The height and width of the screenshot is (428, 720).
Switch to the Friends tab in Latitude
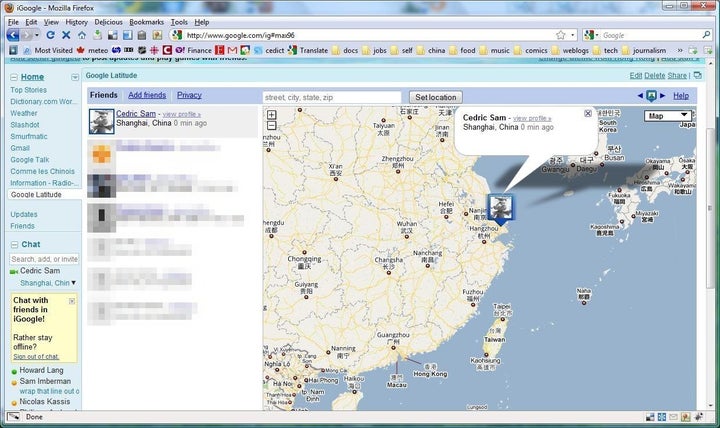pyautogui.click(x=104, y=95)
